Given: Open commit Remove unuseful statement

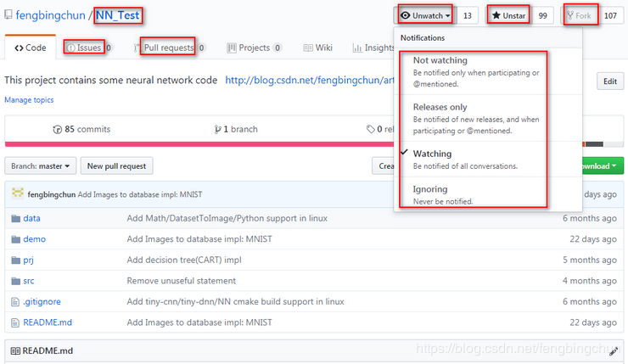Looking at the screenshot, I should pyautogui.click(x=182, y=281).
